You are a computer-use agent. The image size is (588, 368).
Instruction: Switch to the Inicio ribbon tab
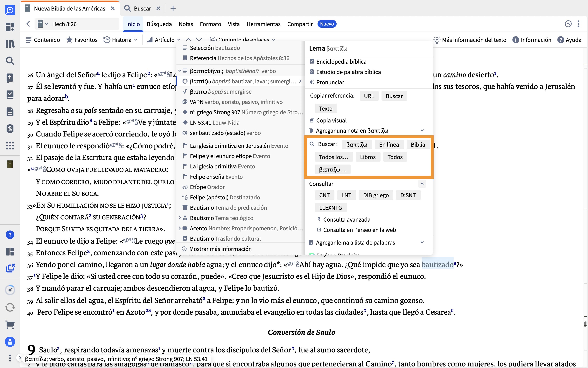133,24
